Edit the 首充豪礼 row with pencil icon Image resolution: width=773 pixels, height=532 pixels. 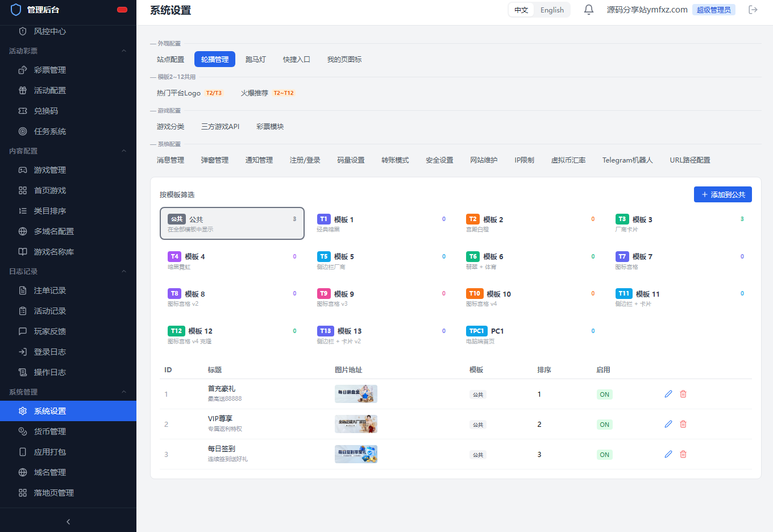(668, 394)
